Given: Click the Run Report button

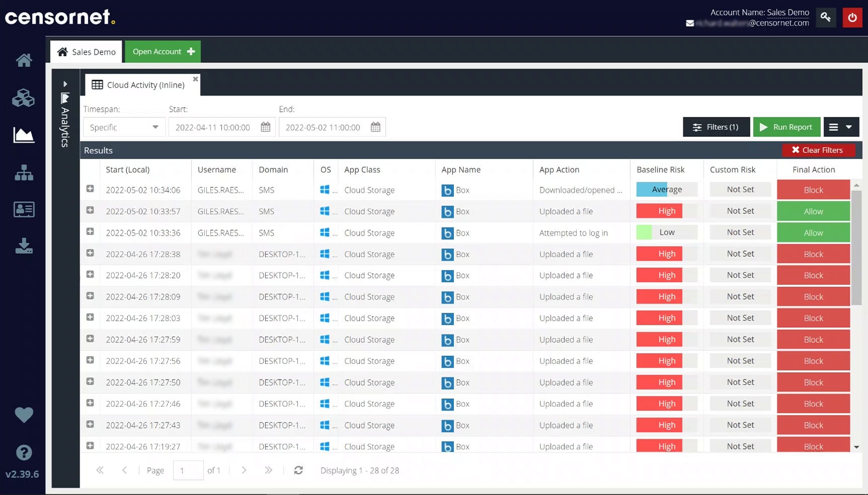Looking at the screenshot, I should (786, 127).
